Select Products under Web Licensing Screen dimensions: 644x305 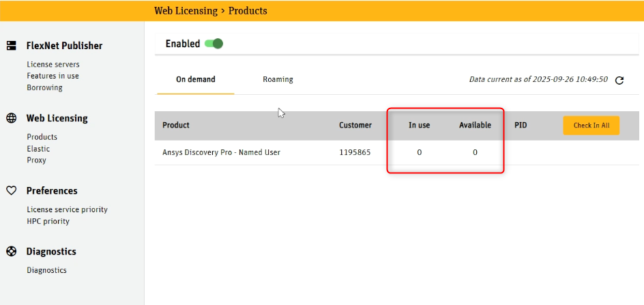coord(42,137)
